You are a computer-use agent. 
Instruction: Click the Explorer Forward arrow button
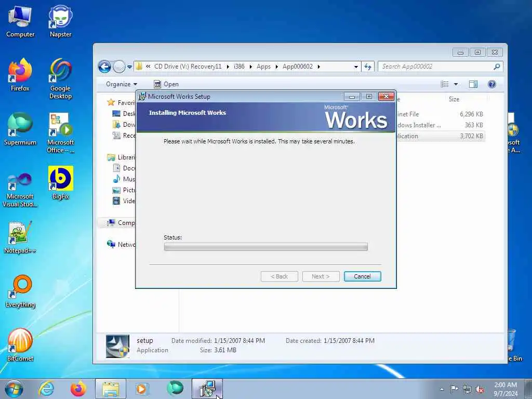coord(119,66)
